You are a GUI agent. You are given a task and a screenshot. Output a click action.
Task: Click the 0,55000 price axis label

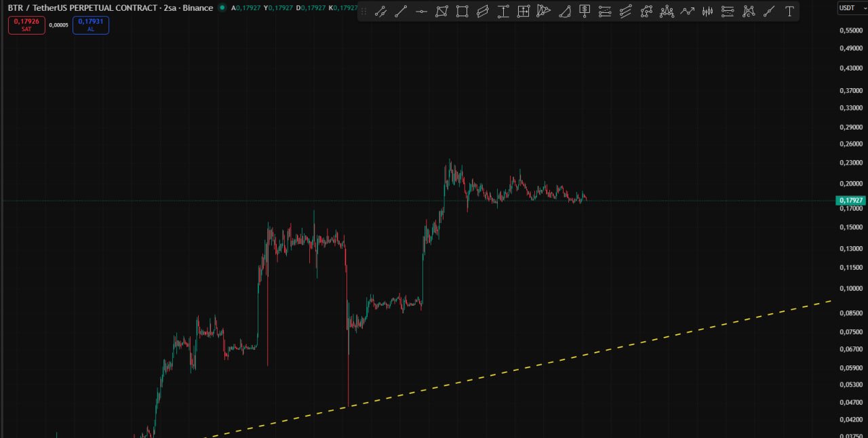point(851,31)
